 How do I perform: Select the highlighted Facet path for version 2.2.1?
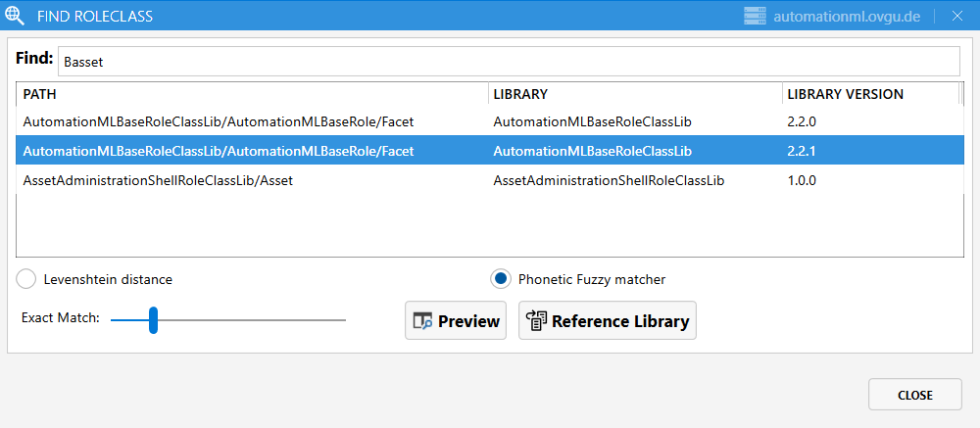point(218,151)
